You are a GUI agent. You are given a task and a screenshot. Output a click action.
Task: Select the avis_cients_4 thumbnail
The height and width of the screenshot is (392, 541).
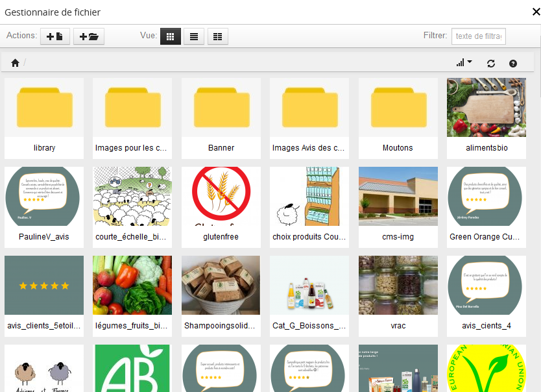[487, 285]
